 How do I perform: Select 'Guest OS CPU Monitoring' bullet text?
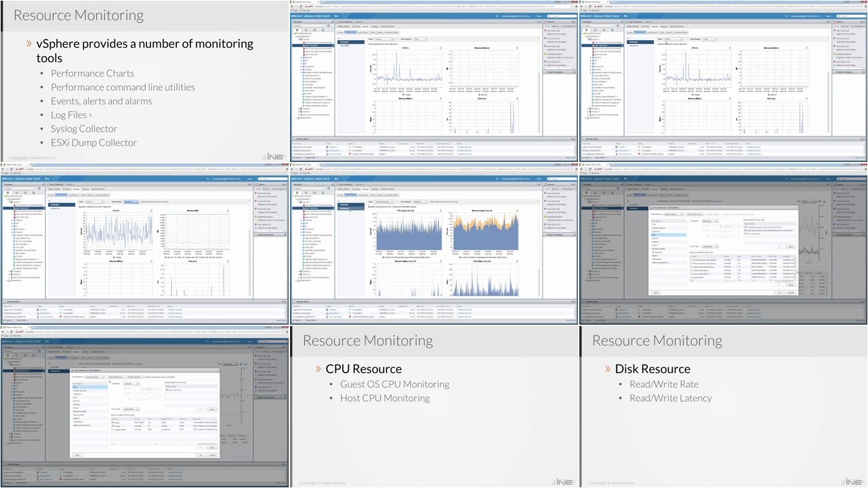394,384
